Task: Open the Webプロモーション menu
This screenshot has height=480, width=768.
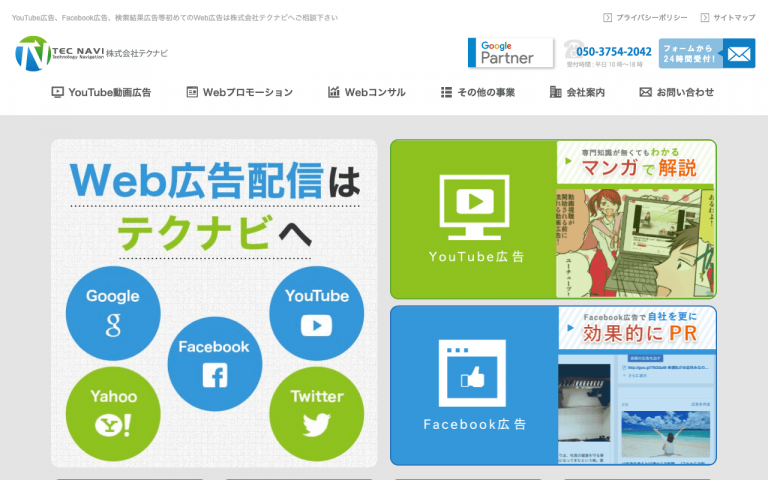Action: (x=240, y=92)
